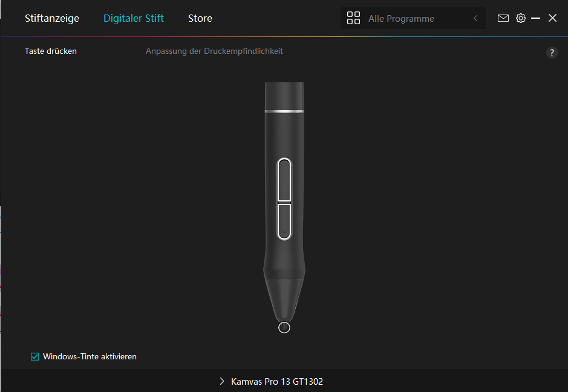Minimize the driver window
Screen dimensions: 568x392
pos(535,18)
